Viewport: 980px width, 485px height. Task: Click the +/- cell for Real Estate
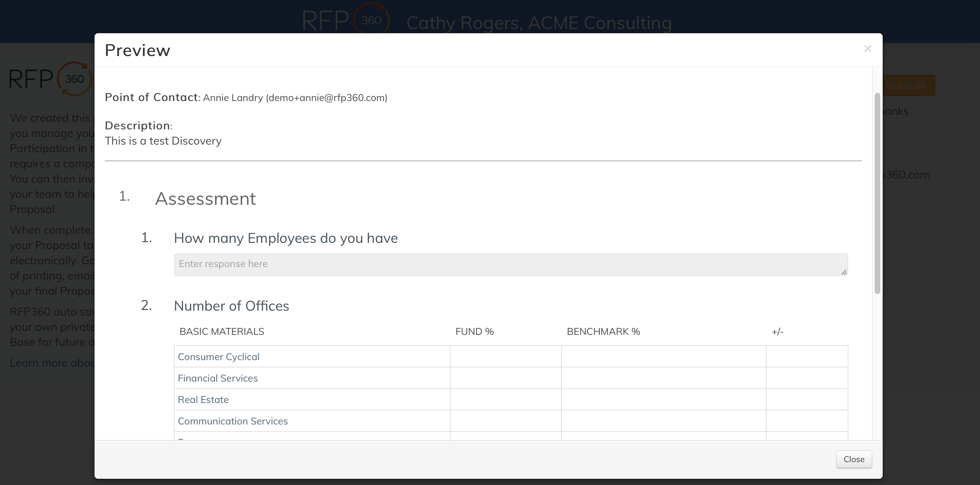point(807,400)
